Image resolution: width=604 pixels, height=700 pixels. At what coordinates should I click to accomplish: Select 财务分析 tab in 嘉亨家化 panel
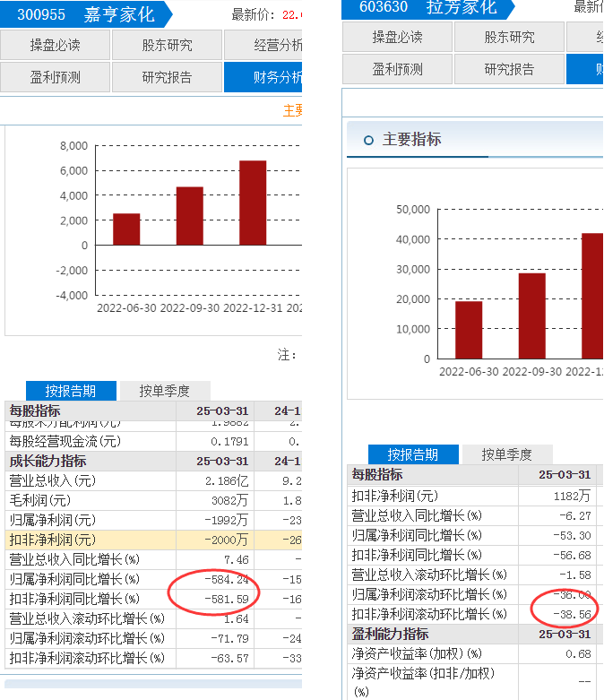click(x=263, y=77)
